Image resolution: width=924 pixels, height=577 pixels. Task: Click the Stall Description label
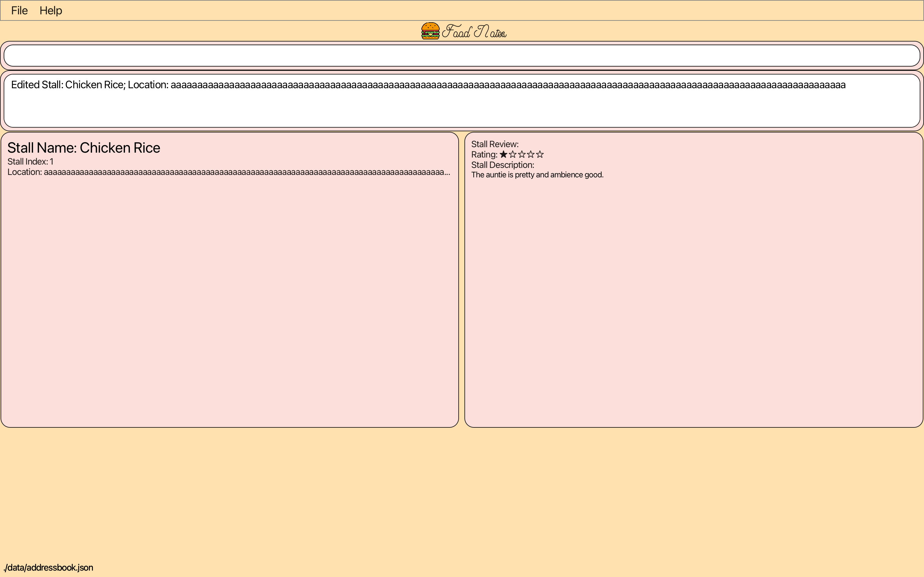[502, 165]
